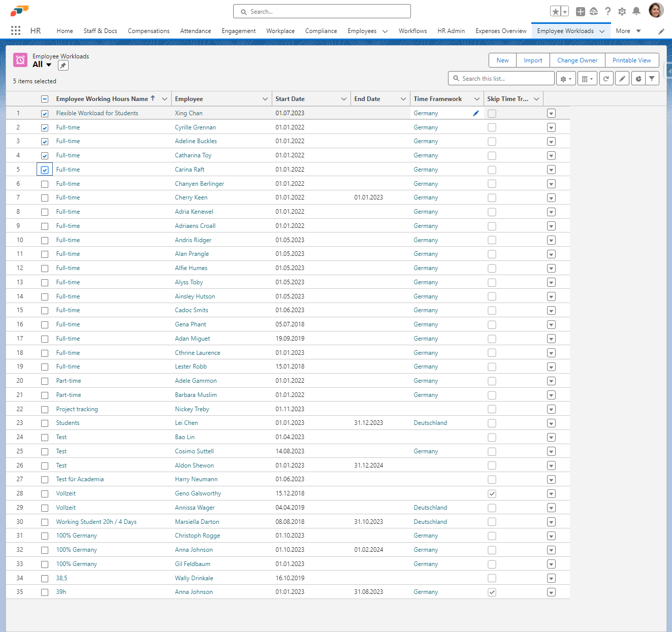This screenshot has width=672, height=632.
Task: Enable Skip Time Tracking for Lester Robb
Action: [x=491, y=367]
